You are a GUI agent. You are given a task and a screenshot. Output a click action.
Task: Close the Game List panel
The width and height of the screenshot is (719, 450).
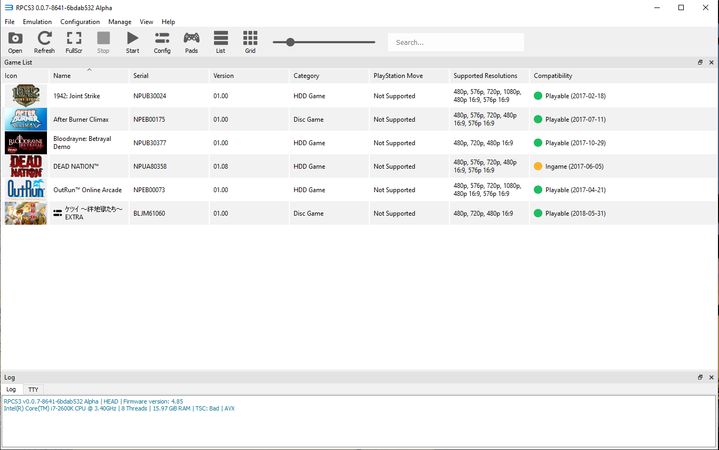[711, 62]
